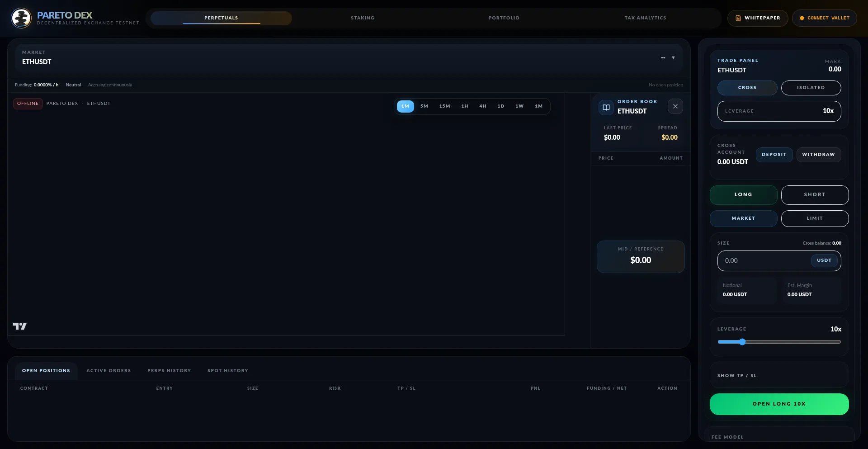Screen dimensions: 868x449
Task: Choose Market order type
Action: pyautogui.click(x=743, y=218)
